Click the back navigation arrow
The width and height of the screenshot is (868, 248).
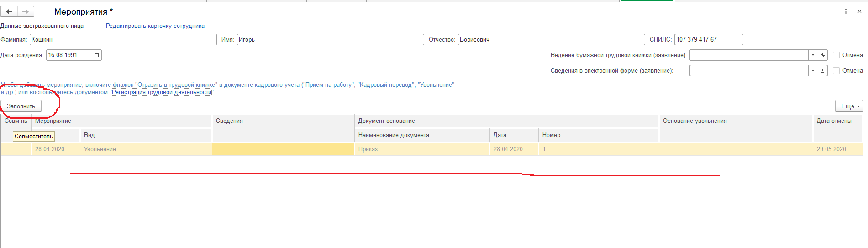[9, 12]
